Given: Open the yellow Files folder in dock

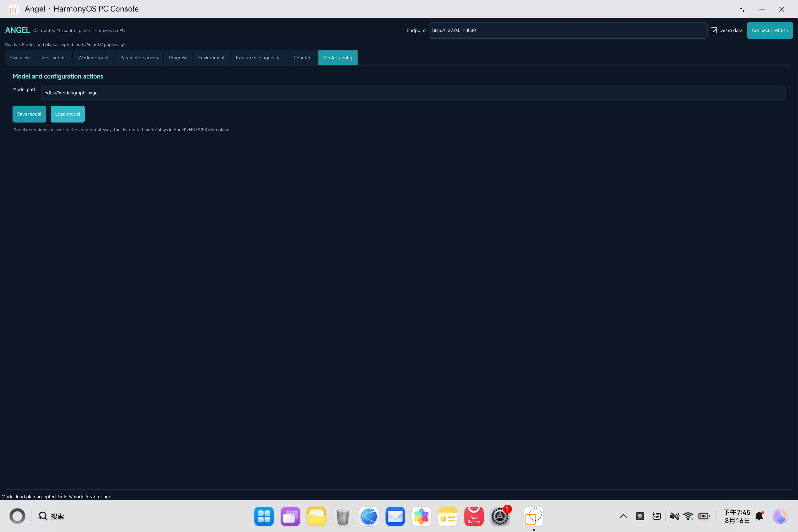Looking at the screenshot, I should 316,516.
